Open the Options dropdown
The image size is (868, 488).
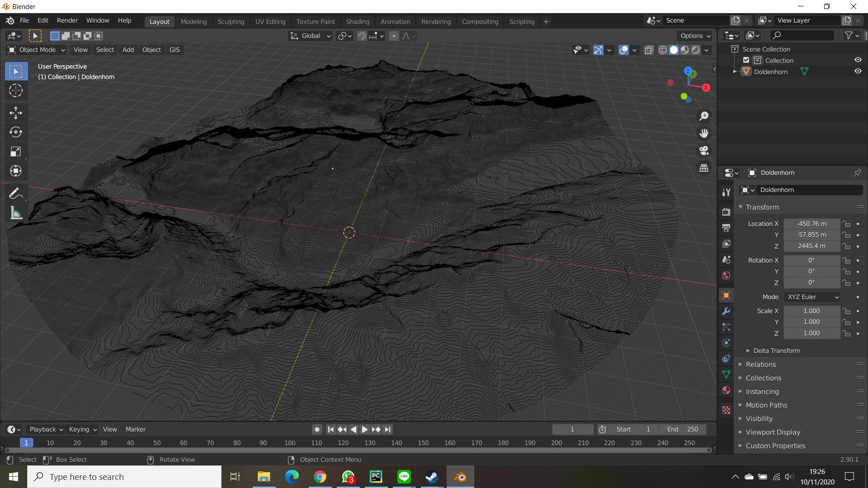695,36
